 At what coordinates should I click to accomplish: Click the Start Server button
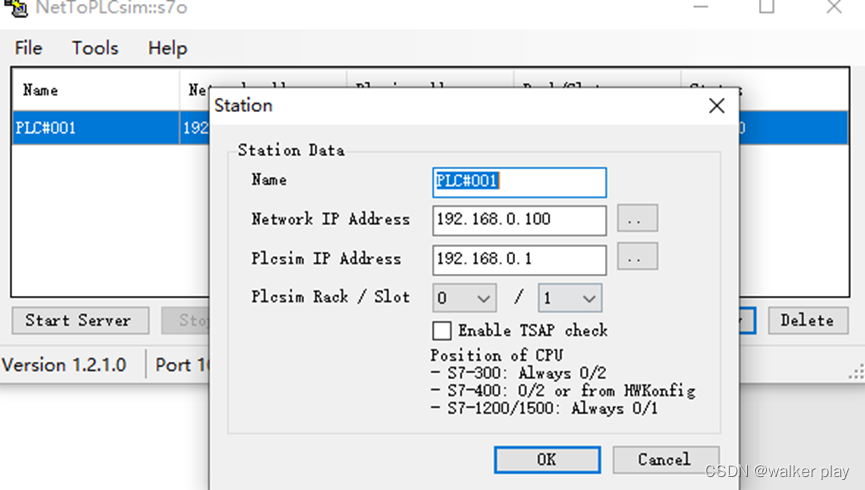81,321
